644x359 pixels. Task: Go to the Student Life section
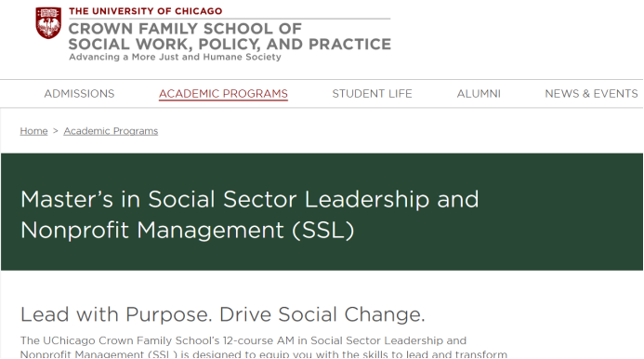(372, 94)
